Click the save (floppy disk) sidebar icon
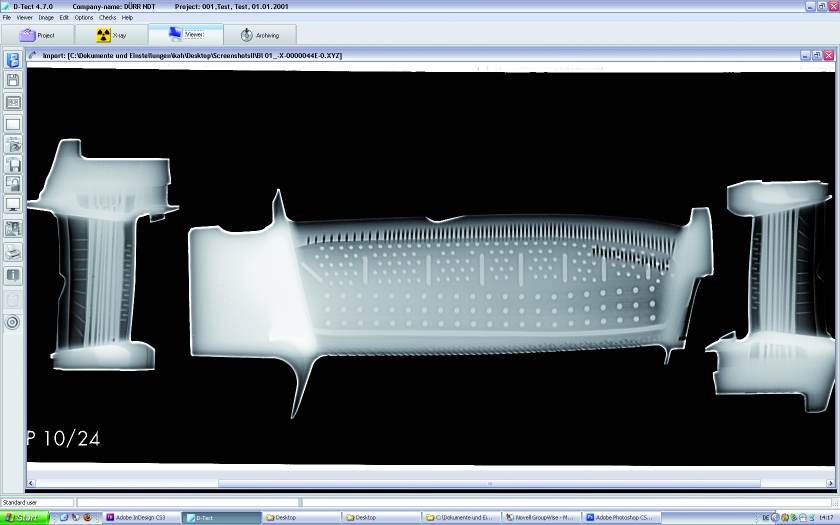The height and width of the screenshot is (525, 840). coord(13,80)
